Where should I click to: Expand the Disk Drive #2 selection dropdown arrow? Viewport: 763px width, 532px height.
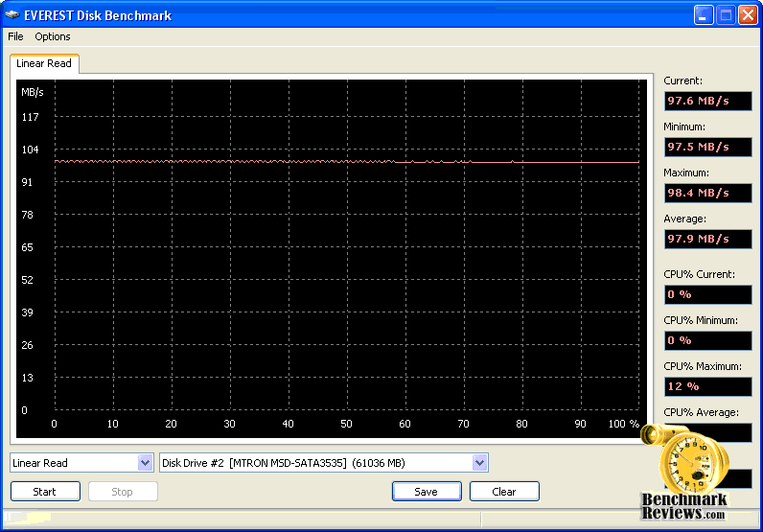point(479,462)
